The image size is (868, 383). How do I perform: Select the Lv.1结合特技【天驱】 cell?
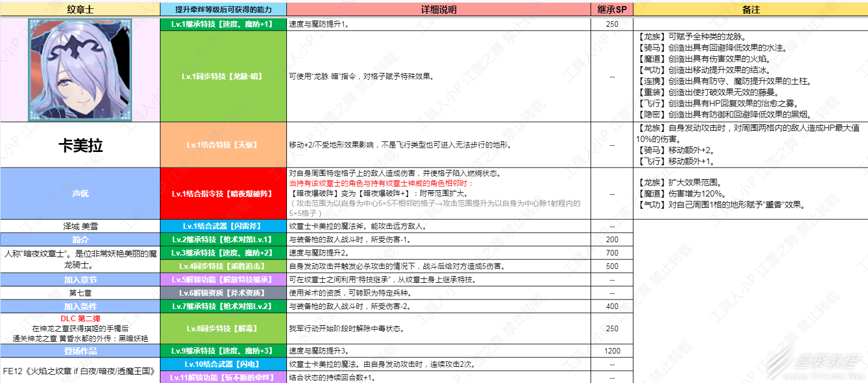pyautogui.click(x=223, y=145)
